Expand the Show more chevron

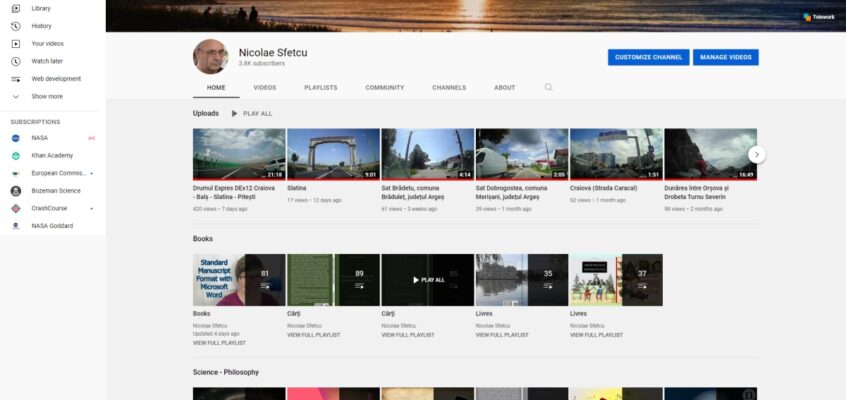pyautogui.click(x=16, y=97)
